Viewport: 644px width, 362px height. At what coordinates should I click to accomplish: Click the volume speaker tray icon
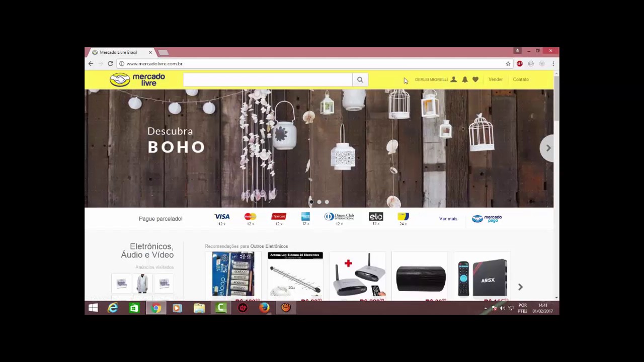(502, 308)
